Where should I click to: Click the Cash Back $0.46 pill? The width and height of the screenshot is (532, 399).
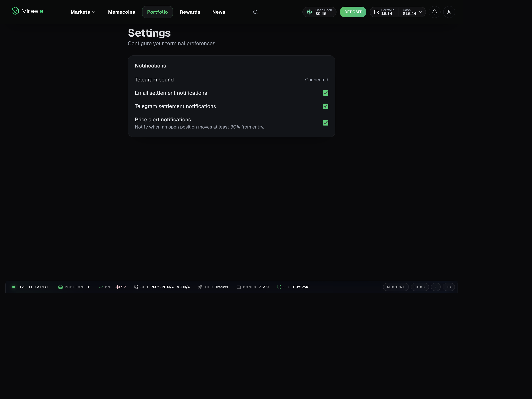tap(319, 12)
